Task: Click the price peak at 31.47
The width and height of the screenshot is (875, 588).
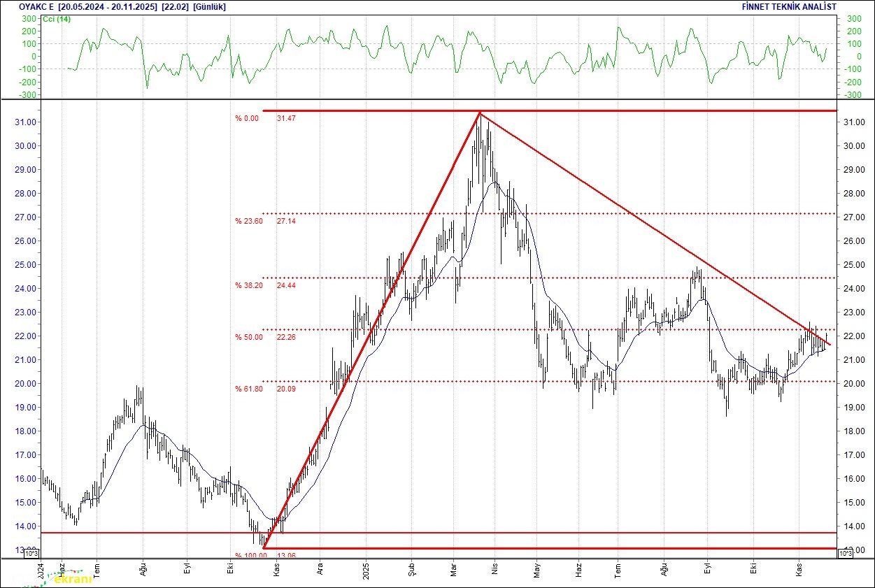Action: 479,113
